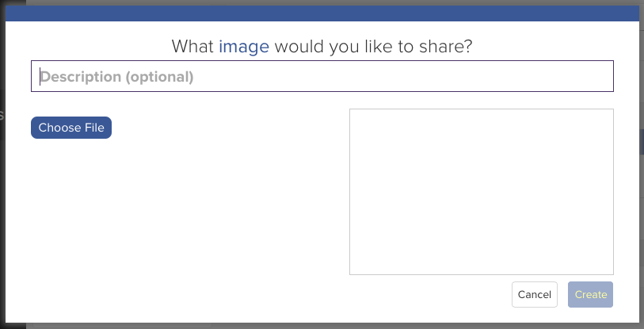The image size is (644, 329).
Task: Place cursor in the purple-outlined description input
Action: click(322, 76)
